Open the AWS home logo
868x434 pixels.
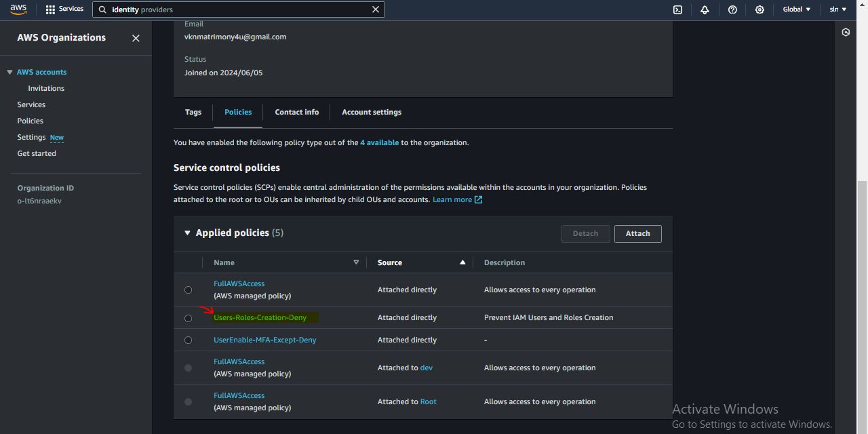point(18,9)
